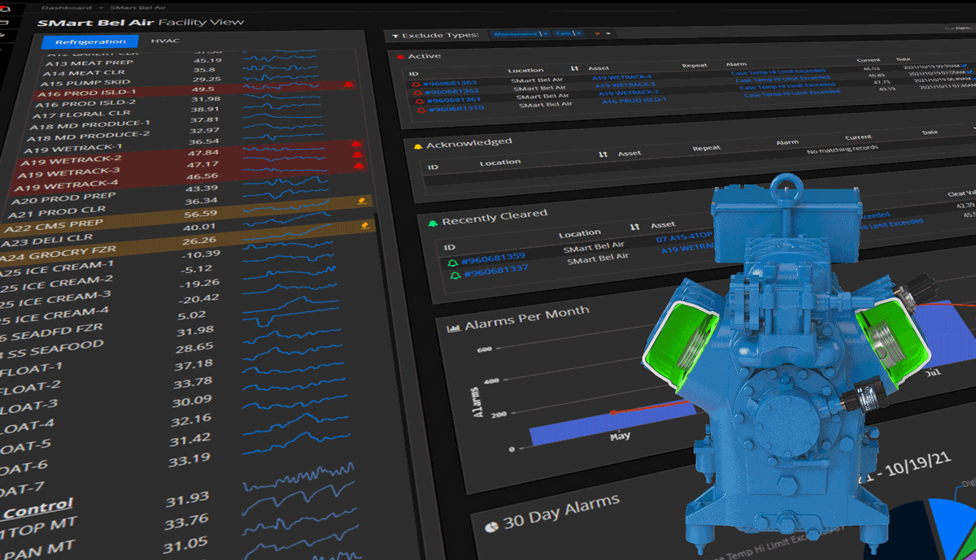Remove the Maintenance exclude tag
Image resolution: width=976 pixels, height=560 pixels.
[544, 33]
